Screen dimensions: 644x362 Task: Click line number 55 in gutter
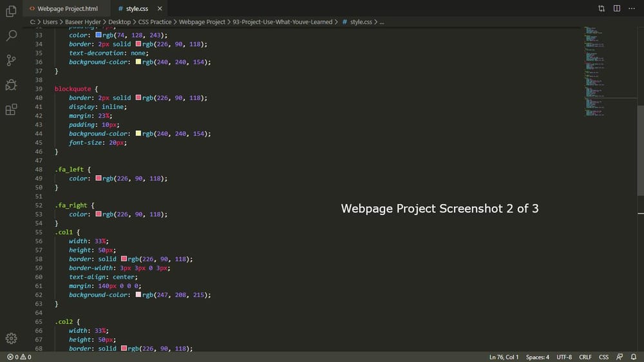point(39,232)
